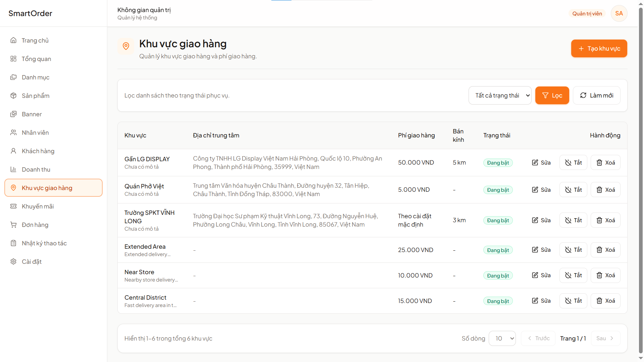Click the Khu vực giao hàng pin icon
Screen dimensions: 644x362
pyautogui.click(x=13, y=188)
